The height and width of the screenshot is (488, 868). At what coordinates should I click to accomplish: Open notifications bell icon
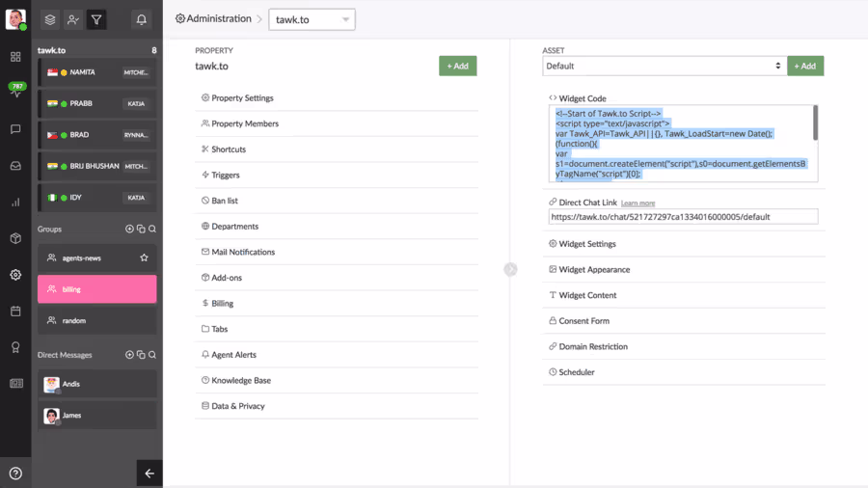pyautogui.click(x=142, y=20)
